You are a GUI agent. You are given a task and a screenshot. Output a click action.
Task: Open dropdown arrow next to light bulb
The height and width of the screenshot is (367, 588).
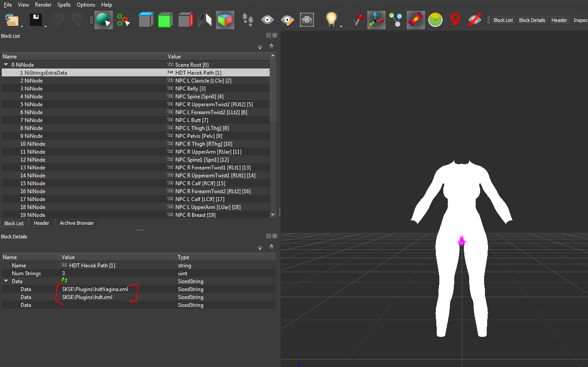[341, 27]
